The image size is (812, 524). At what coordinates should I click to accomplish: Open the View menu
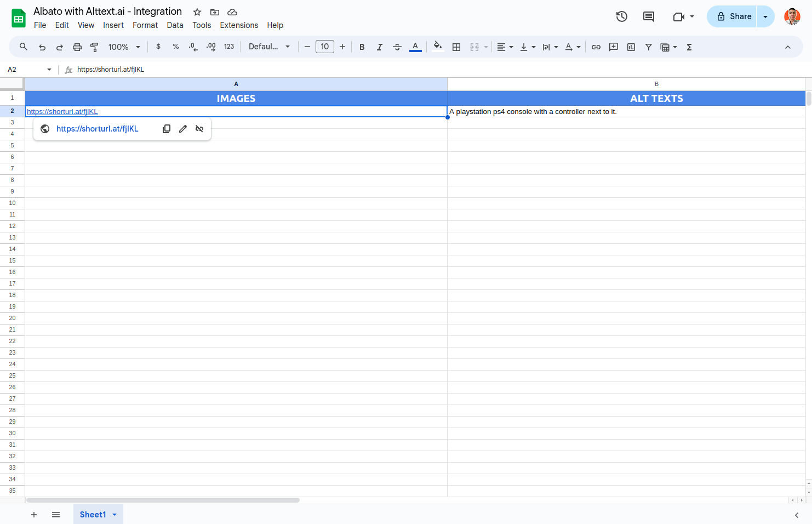86,25
